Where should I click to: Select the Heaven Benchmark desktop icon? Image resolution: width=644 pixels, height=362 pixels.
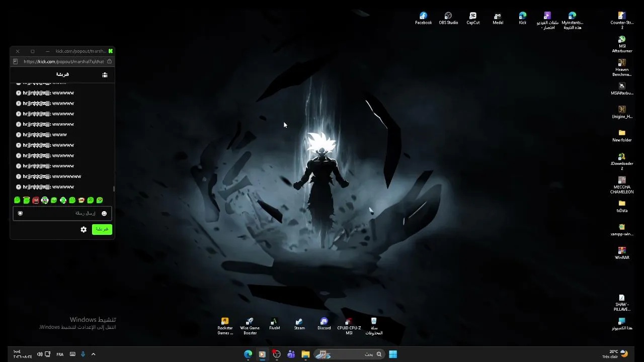pyautogui.click(x=622, y=68)
